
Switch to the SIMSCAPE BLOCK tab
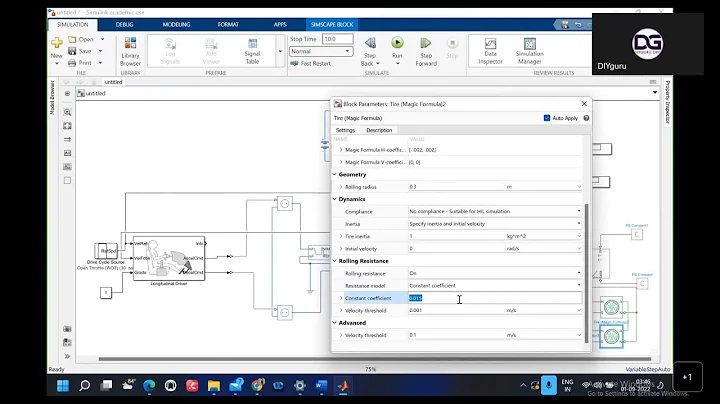[x=332, y=24]
